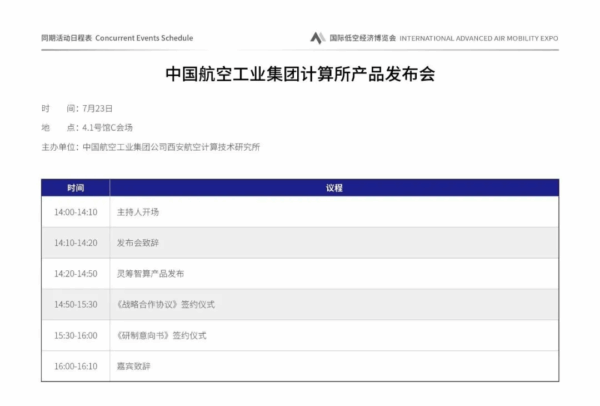Click the agenda item '嘉宾致辞'

pos(134,366)
